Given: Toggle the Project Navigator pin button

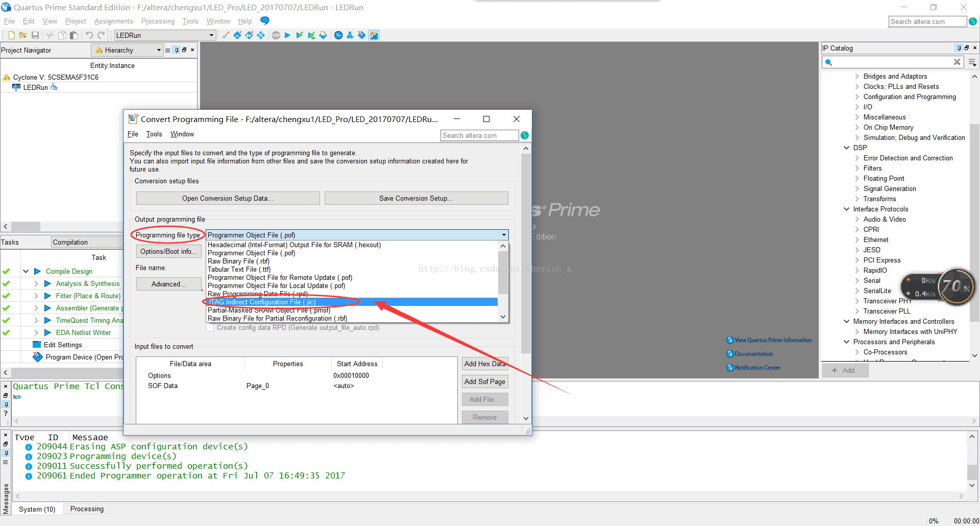Looking at the screenshot, I should [177, 50].
